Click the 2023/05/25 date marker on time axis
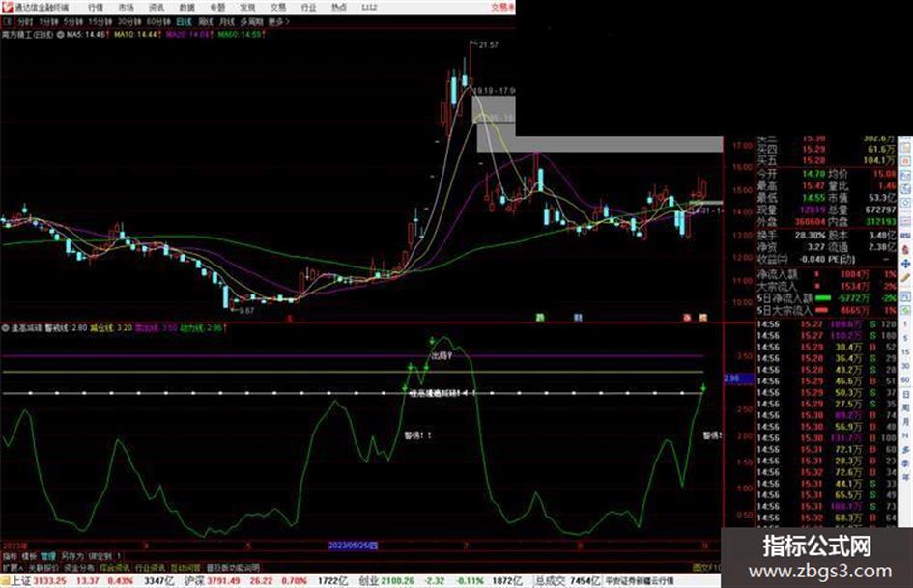913x588 pixels. pos(353,546)
